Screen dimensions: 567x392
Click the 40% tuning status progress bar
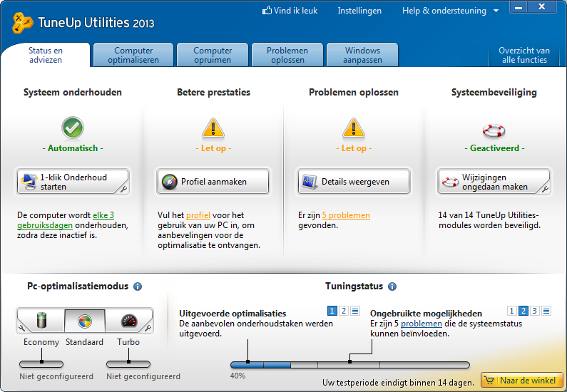tap(350, 365)
